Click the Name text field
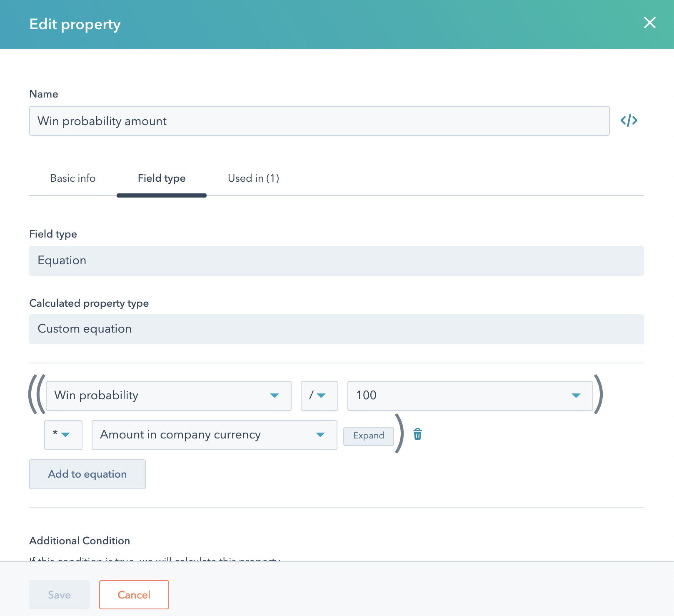The height and width of the screenshot is (616, 674). pyautogui.click(x=319, y=121)
